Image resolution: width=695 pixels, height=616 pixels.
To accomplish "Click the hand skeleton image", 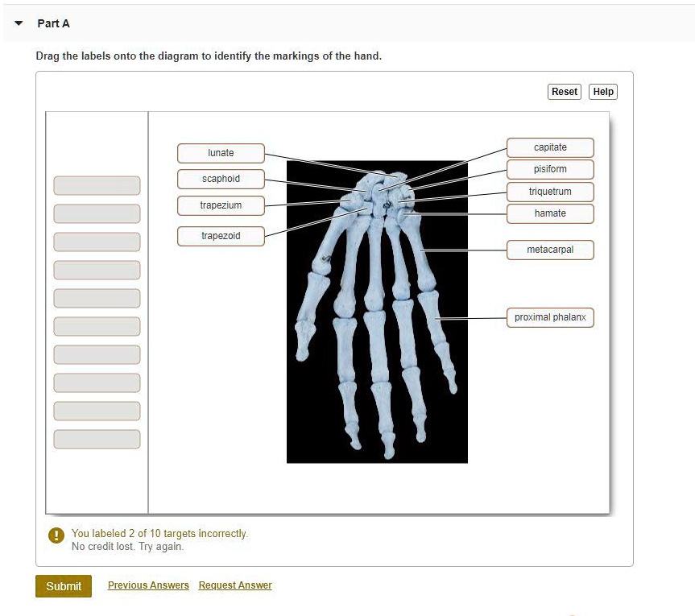I will (x=377, y=322).
